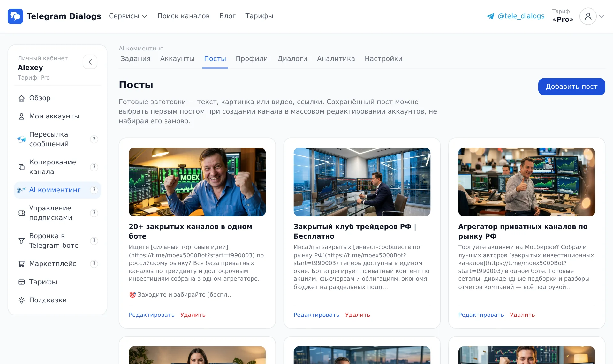This screenshot has height=364, width=613.
Task: Show help for Управление подписками
Action: pos(94,213)
